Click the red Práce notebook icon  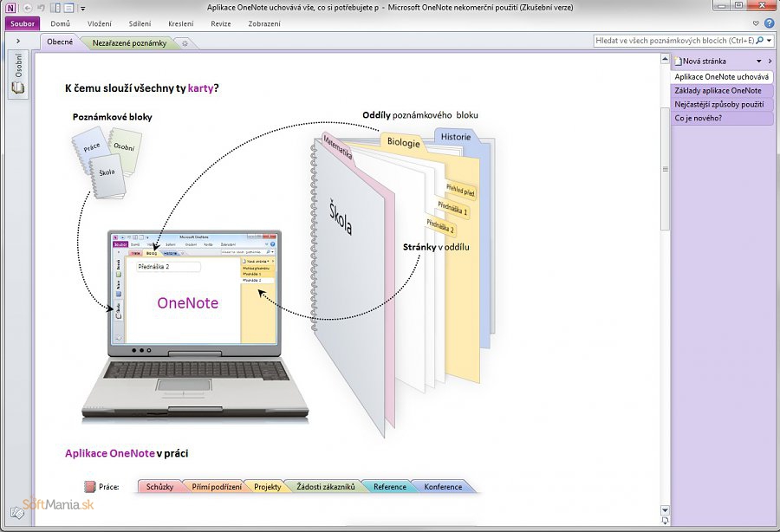[x=89, y=487]
